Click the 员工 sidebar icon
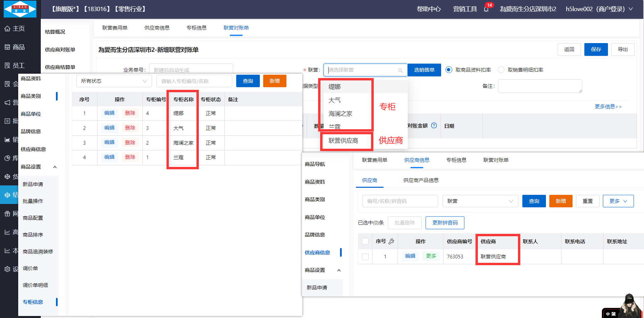Image resolution: width=644 pixels, height=318 pixels. (x=7, y=66)
